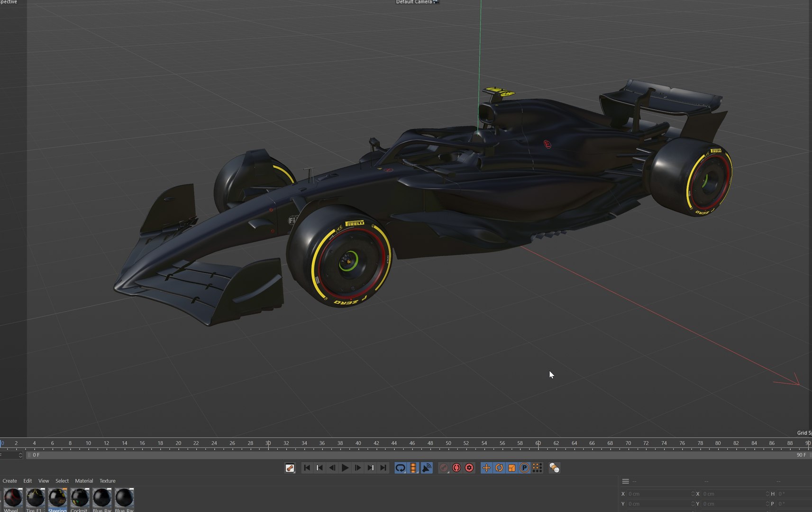This screenshot has height=512, width=812.
Task: Open the Material menu
Action: 84,481
